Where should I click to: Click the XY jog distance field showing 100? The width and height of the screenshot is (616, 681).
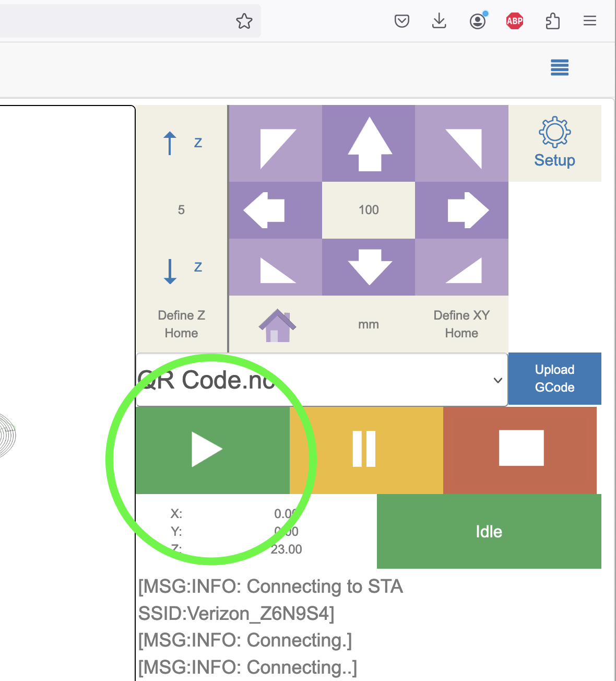coord(369,210)
